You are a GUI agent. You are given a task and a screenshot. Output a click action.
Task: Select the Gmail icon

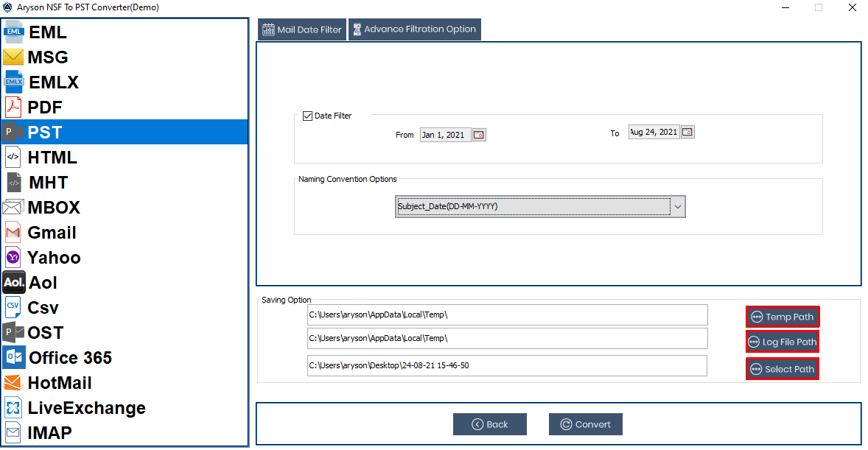point(13,233)
